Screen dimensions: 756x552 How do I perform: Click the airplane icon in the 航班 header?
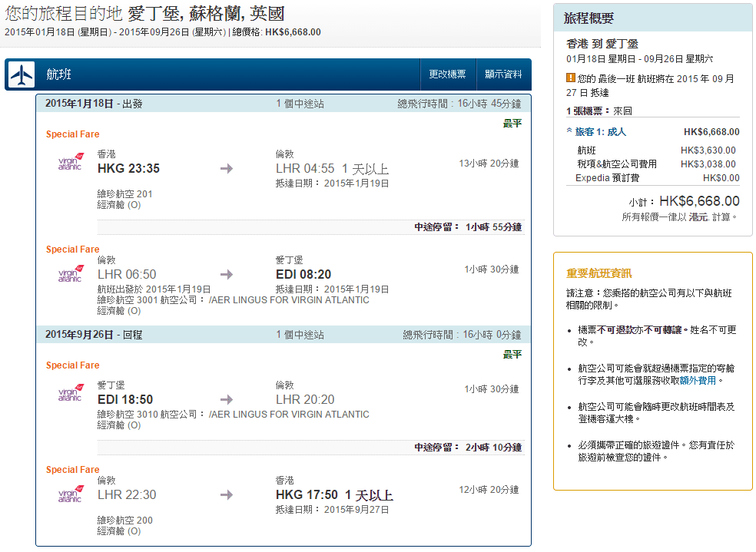click(22, 74)
